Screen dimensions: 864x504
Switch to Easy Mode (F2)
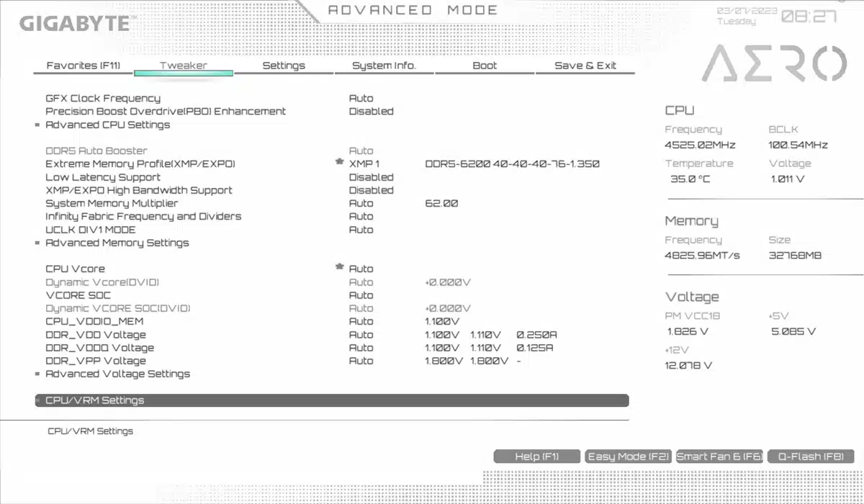pos(629,456)
